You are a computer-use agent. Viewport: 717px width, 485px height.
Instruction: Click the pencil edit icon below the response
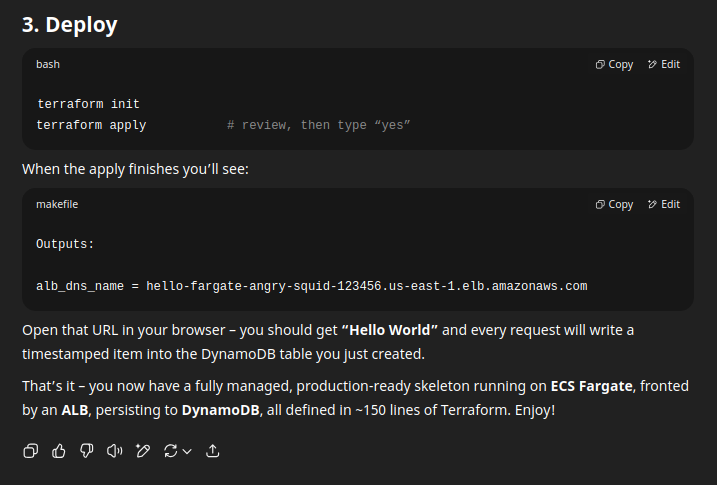(143, 451)
